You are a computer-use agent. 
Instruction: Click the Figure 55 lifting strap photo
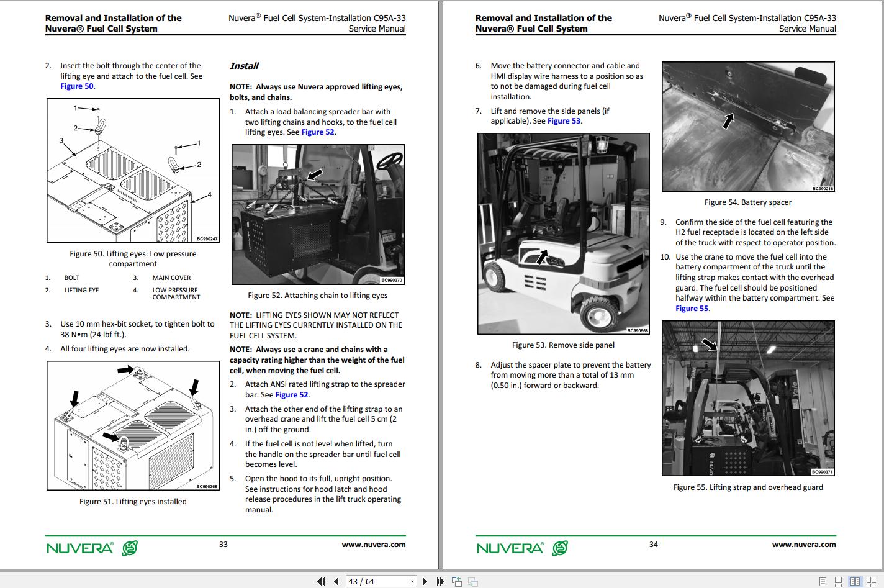click(x=748, y=398)
